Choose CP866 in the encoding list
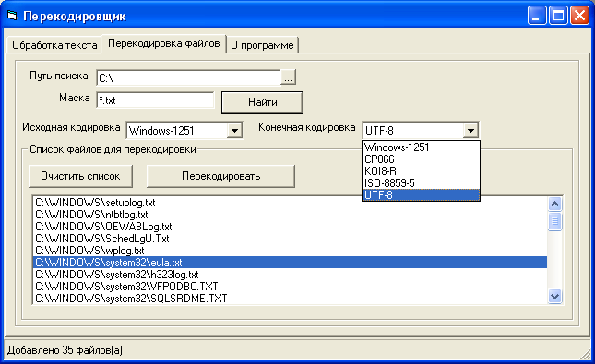 [x=421, y=159]
